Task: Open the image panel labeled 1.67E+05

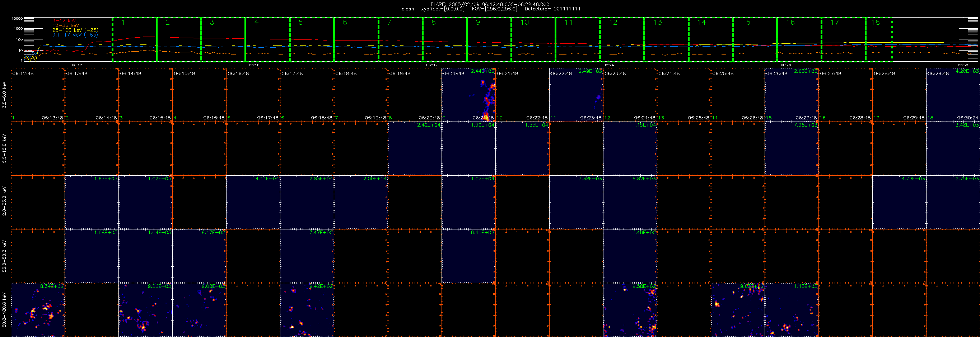Action: (92, 202)
